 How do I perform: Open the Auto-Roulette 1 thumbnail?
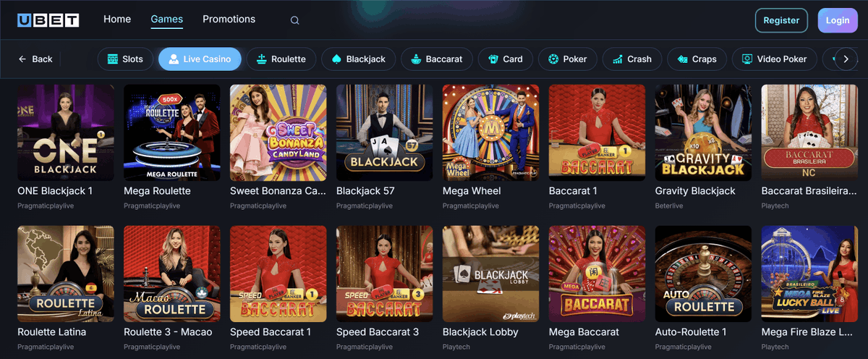coord(704,274)
